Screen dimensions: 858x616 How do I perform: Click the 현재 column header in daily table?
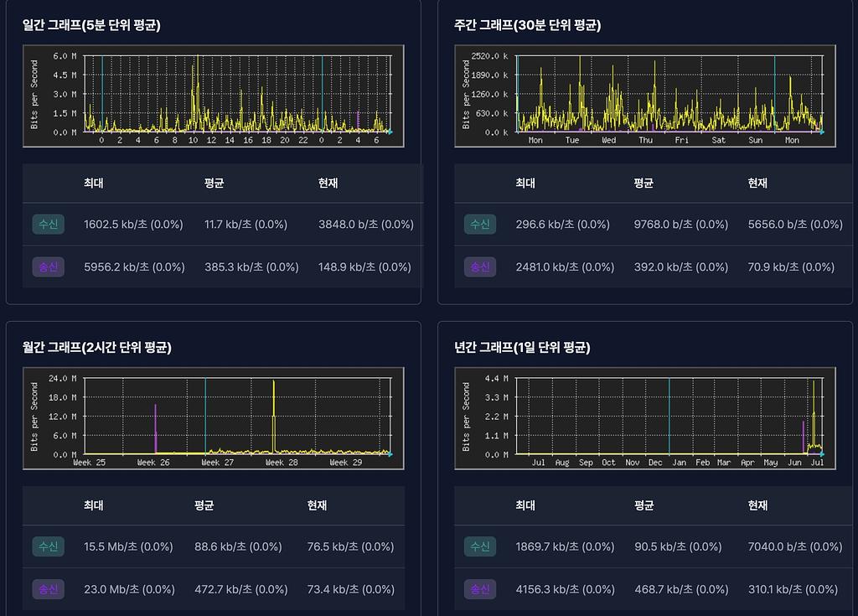328,183
